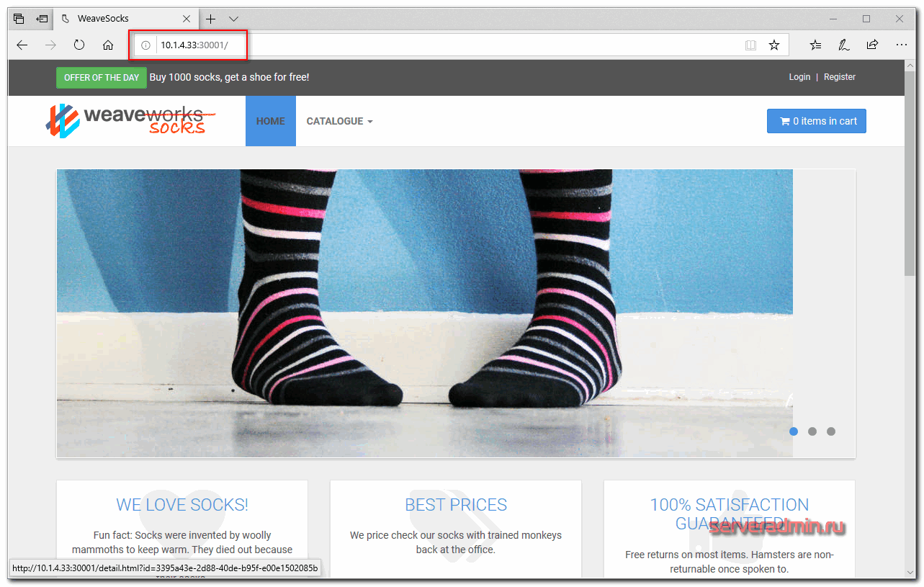Set tabs aside using toolbar icon
924x587 pixels.
[42, 19]
